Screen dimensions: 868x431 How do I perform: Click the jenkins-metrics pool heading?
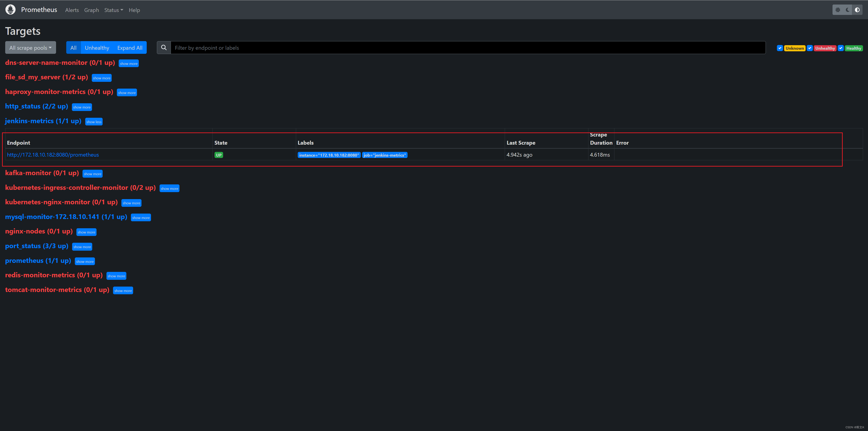click(43, 121)
